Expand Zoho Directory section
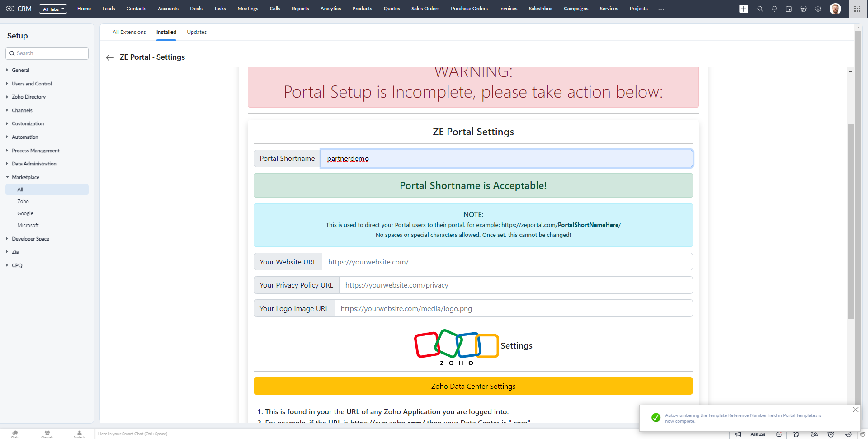Screen dimensions: 868x439 click(x=28, y=97)
